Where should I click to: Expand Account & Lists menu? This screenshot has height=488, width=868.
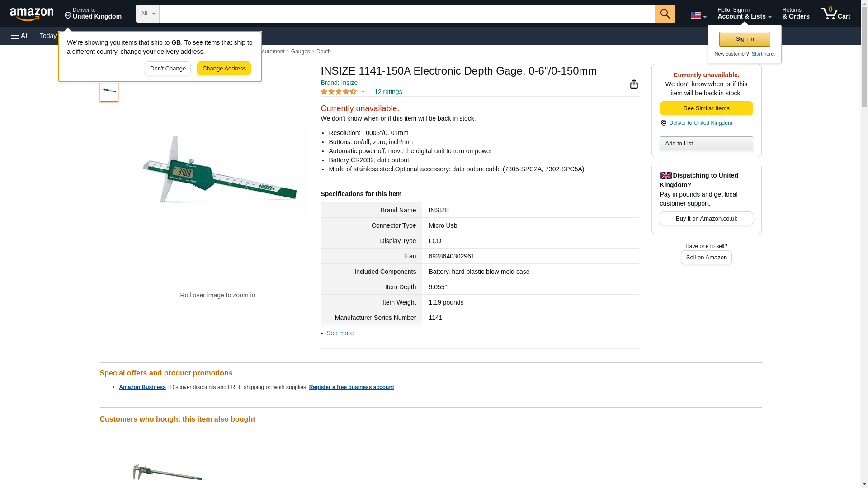pyautogui.click(x=744, y=14)
